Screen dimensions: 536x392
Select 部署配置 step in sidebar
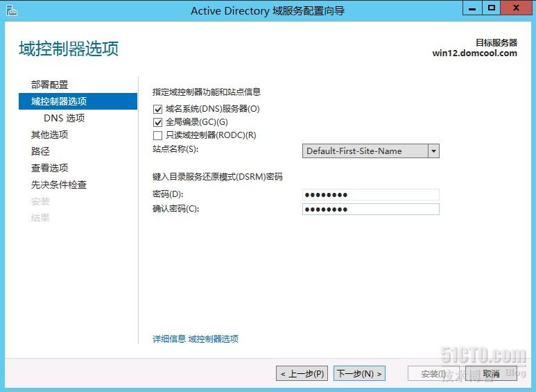tap(49, 85)
